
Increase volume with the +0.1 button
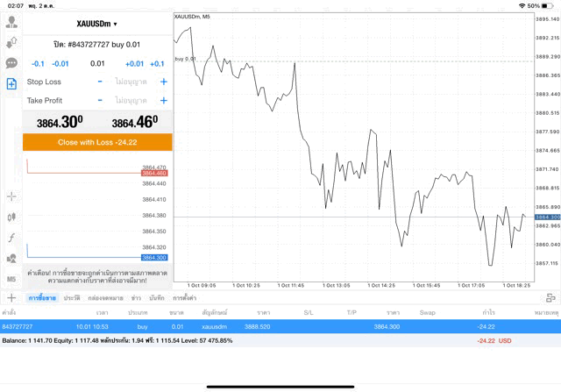[157, 63]
